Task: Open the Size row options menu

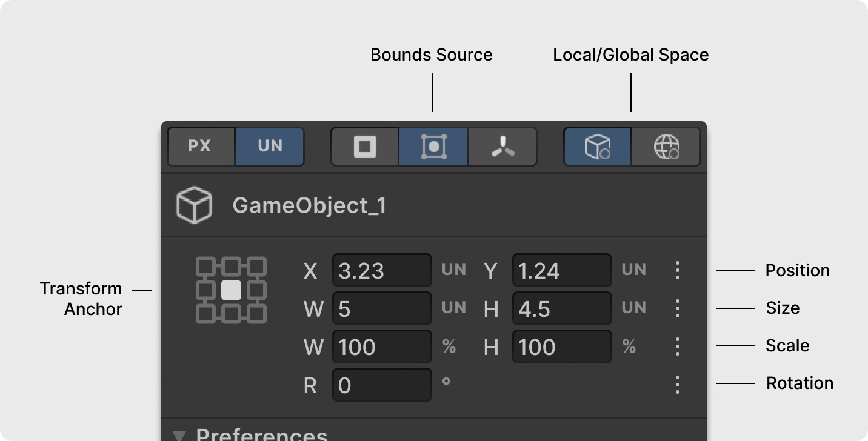Action: (677, 308)
